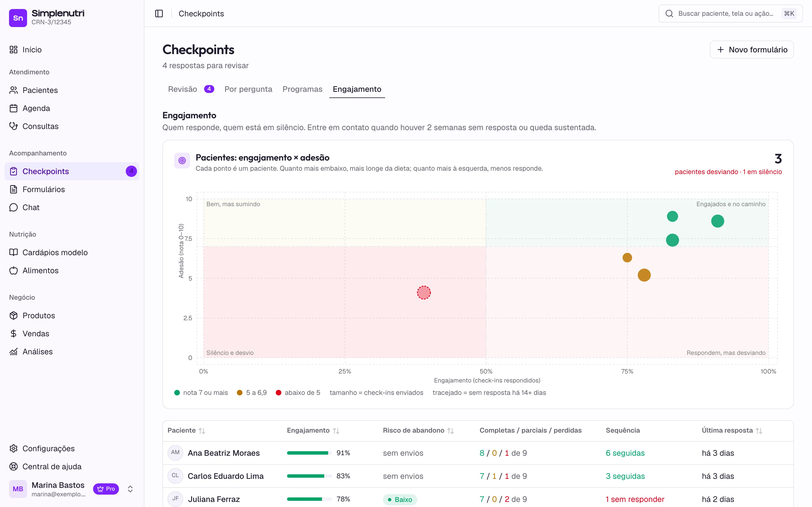Viewport: 812px width, 507px height.
Task: Toggle the sidebar panel icon
Action: click(159, 14)
